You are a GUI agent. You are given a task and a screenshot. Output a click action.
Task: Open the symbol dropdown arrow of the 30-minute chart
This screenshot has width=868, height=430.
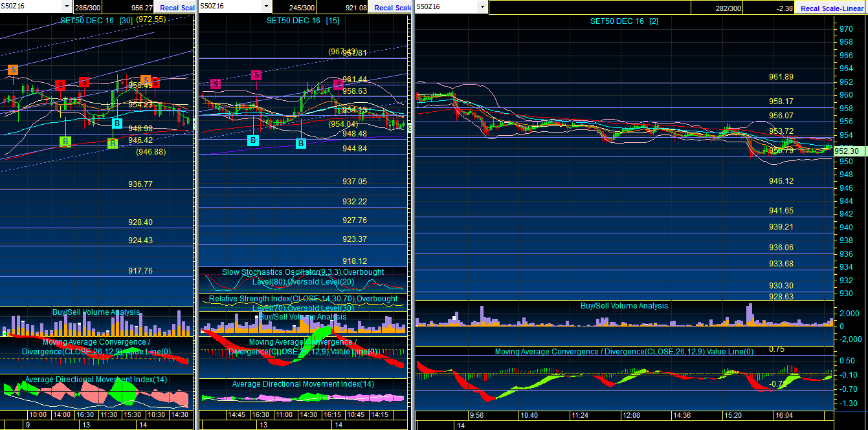(67, 6)
